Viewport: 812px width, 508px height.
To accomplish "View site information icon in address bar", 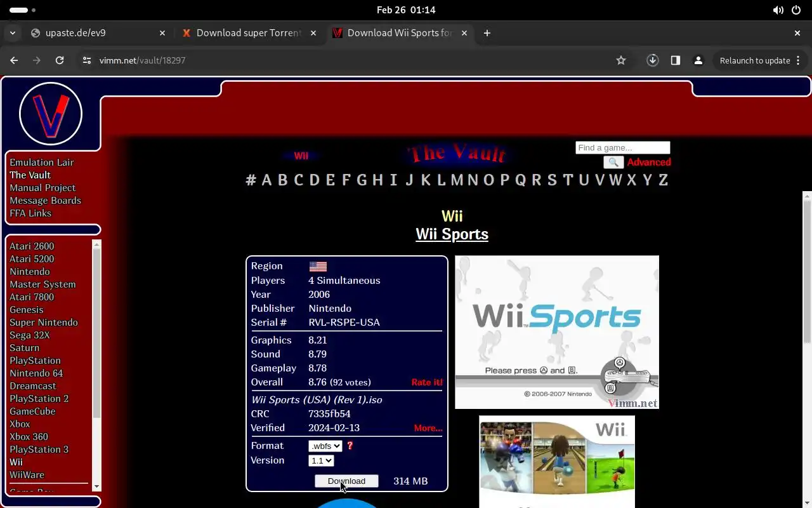I will (x=87, y=60).
